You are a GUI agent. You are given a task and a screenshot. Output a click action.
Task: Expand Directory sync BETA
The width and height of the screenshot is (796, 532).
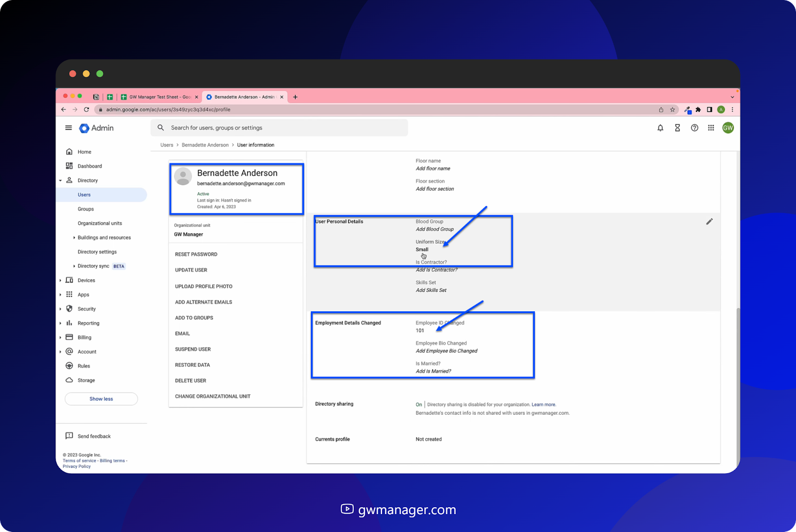coord(74,266)
